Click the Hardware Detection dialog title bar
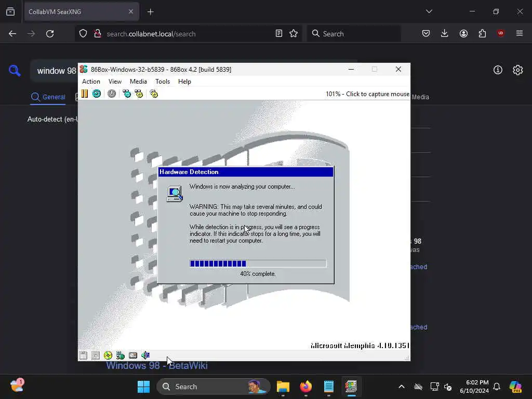 [246, 172]
